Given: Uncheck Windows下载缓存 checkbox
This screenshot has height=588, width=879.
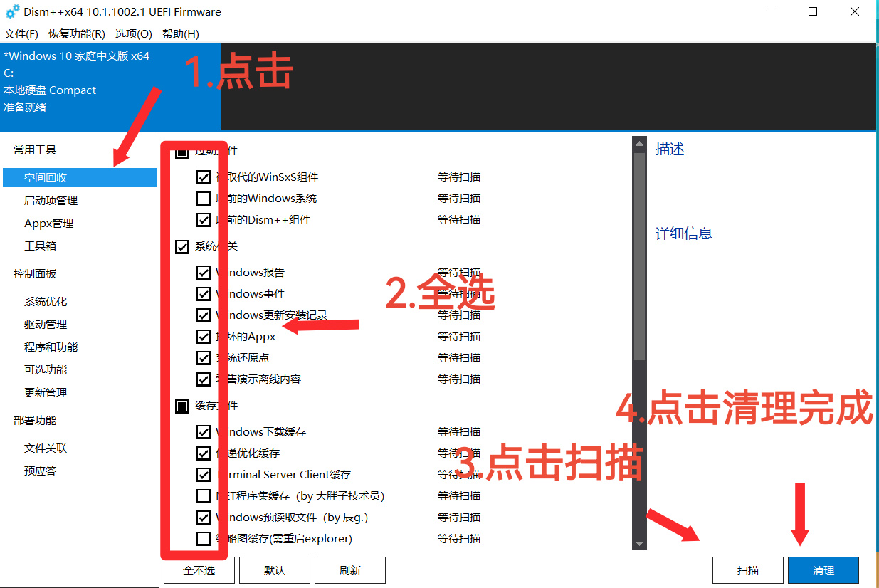Looking at the screenshot, I should 204,432.
